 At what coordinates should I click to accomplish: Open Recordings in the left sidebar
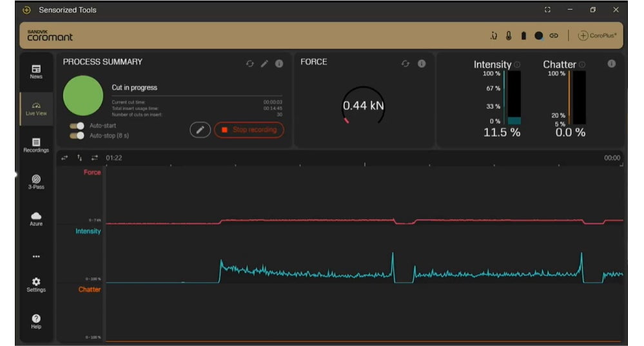click(x=36, y=145)
